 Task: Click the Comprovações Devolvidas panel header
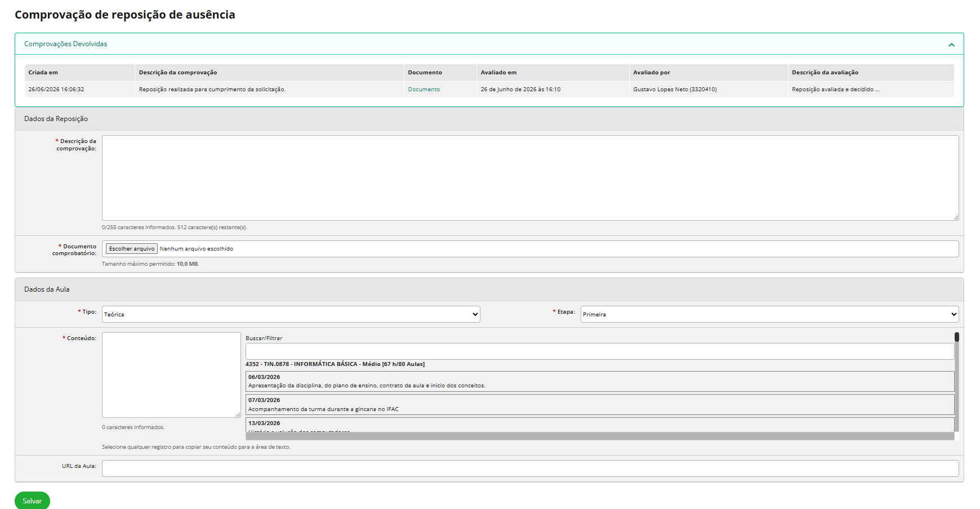click(x=489, y=44)
